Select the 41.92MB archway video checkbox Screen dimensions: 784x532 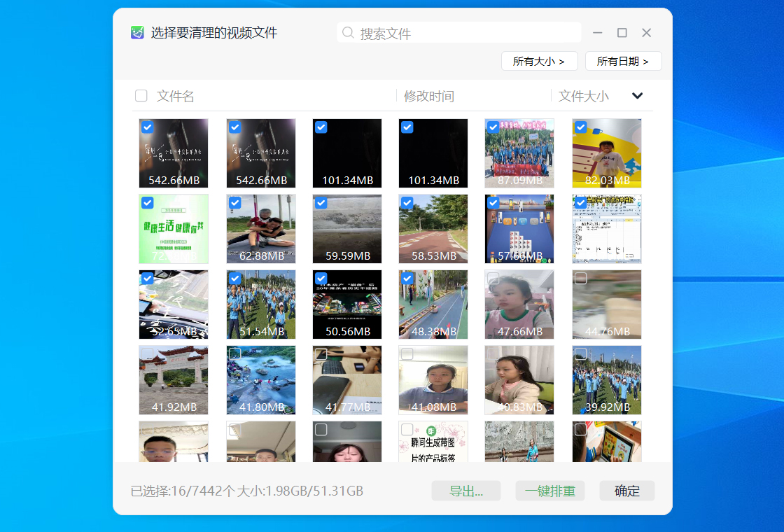(x=147, y=354)
